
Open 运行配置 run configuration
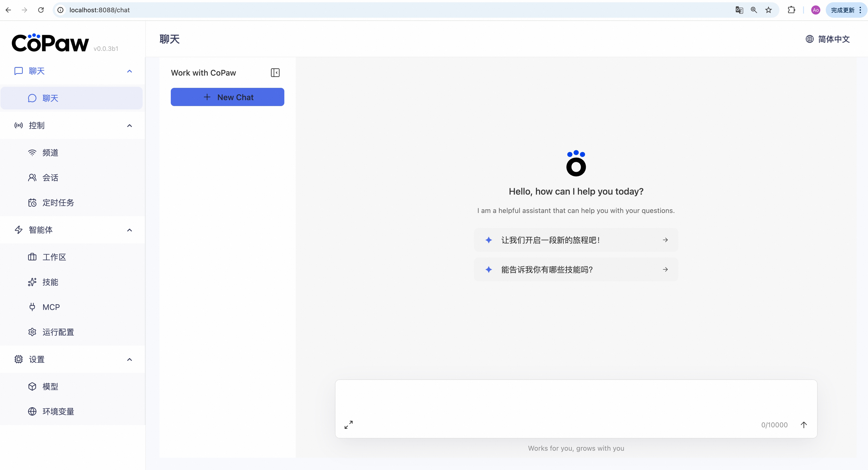click(x=58, y=332)
